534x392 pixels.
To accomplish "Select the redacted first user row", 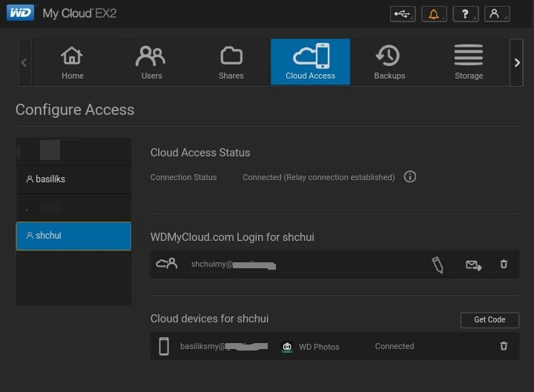I will [x=73, y=151].
